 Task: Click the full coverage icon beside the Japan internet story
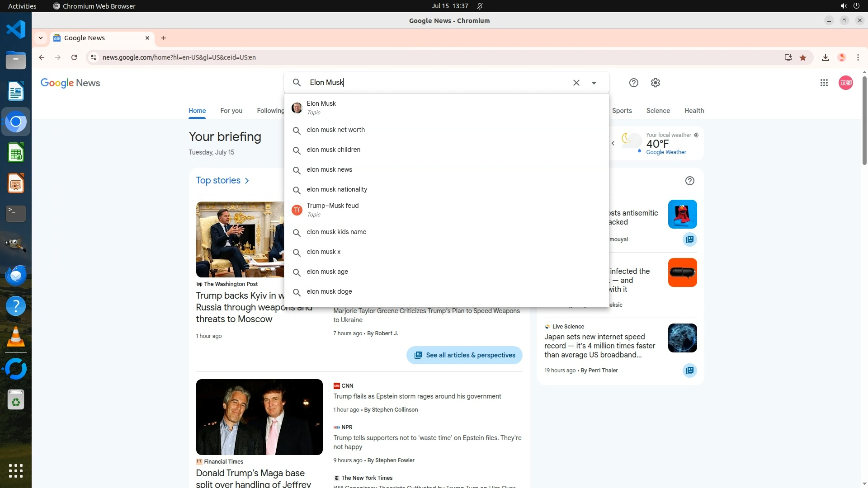[x=689, y=371]
